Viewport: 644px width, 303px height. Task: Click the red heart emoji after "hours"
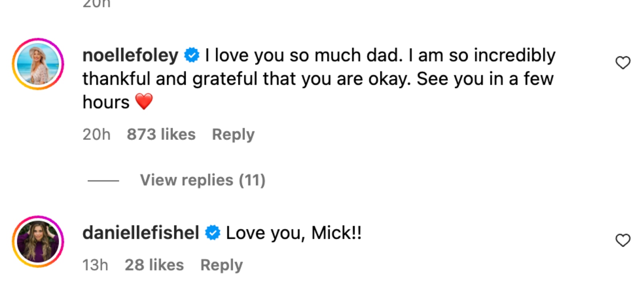pyautogui.click(x=144, y=102)
